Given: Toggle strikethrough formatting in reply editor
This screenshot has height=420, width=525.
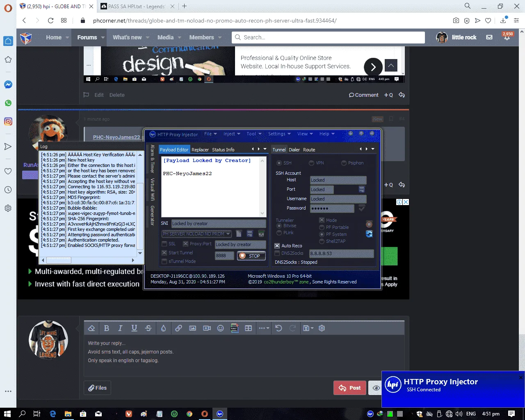Looking at the screenshot, I should [148, 328].
